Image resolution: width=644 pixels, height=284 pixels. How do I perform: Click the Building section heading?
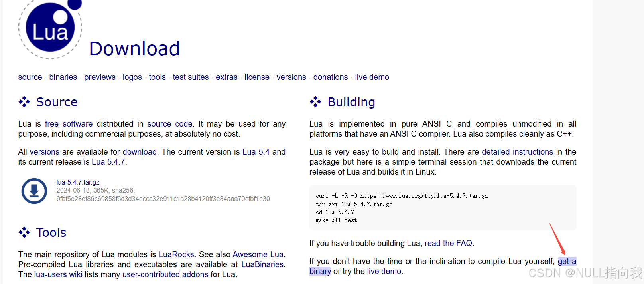(x=351, y=102)
